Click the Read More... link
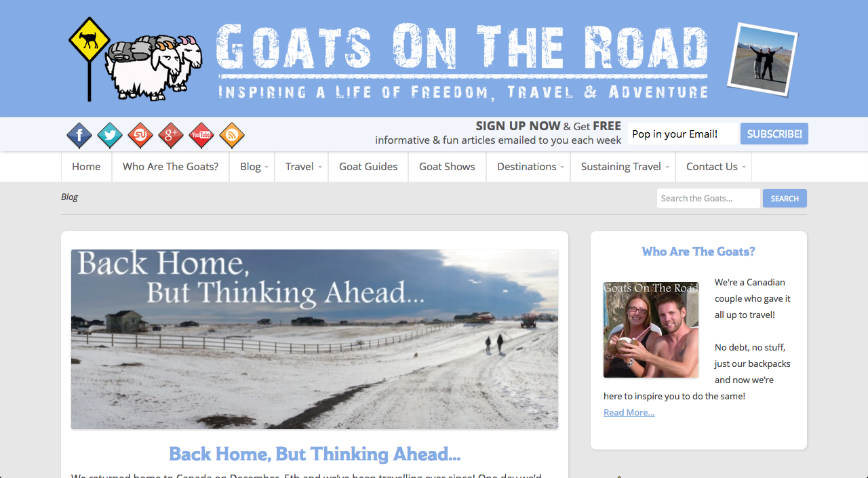 pyautogui.click(x=629, y=412)
